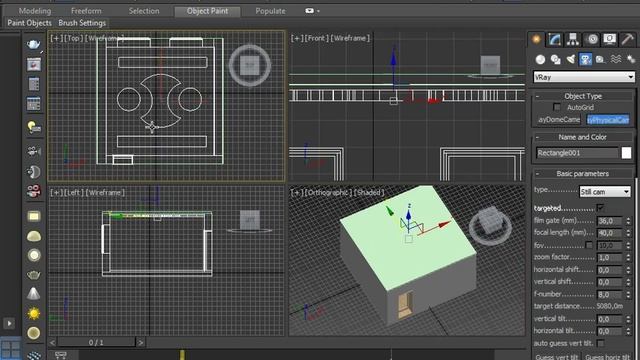Click the zoom factor value field
This screenshot has width=640, height=360.
coord(610,258)
